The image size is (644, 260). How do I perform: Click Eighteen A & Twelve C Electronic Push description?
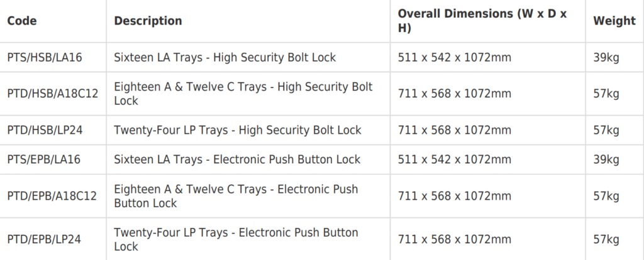click(236, 196)
